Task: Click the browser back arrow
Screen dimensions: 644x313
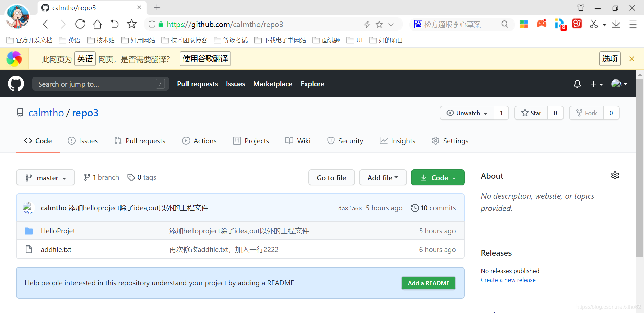Action: [46, 24]
